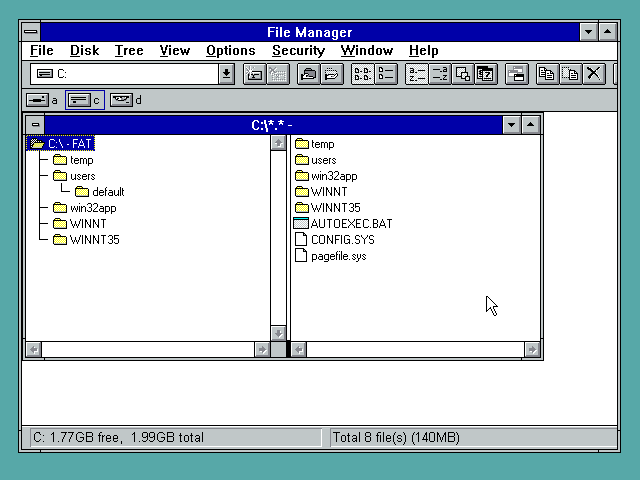Select the temp folder in the tree

[x=73, y=160]
